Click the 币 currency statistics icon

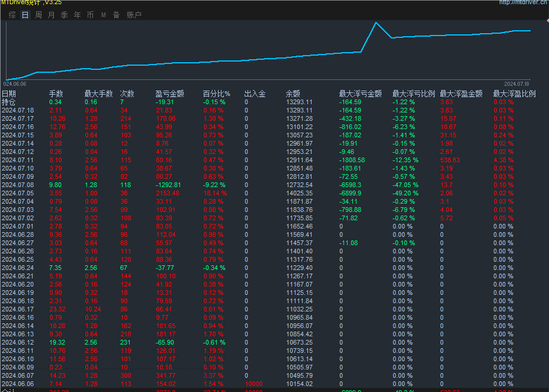(90, 15)
